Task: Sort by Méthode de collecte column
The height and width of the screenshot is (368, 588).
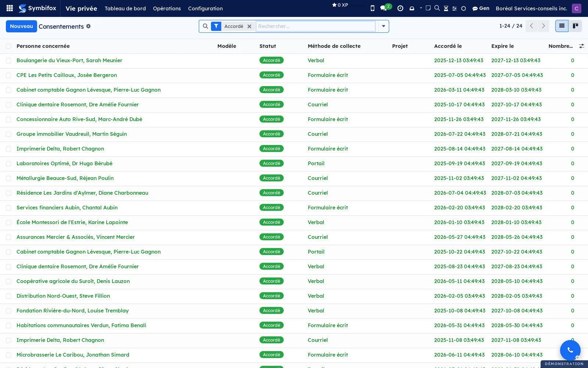Action: coord(334,46)
